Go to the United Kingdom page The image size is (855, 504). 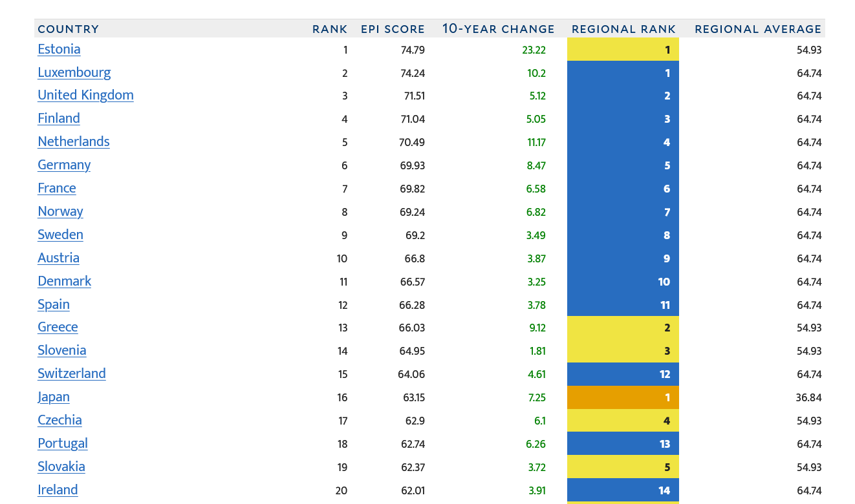85,96
